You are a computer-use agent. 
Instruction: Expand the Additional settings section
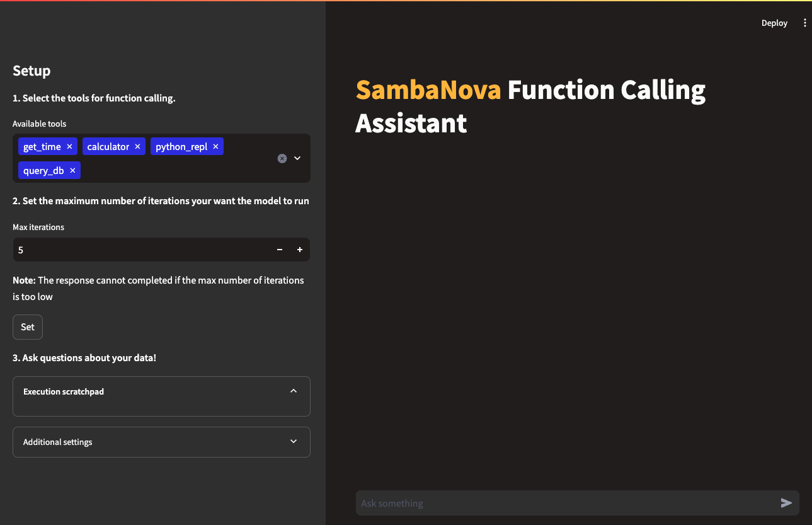pyautogui.click(x=294, y=442)
